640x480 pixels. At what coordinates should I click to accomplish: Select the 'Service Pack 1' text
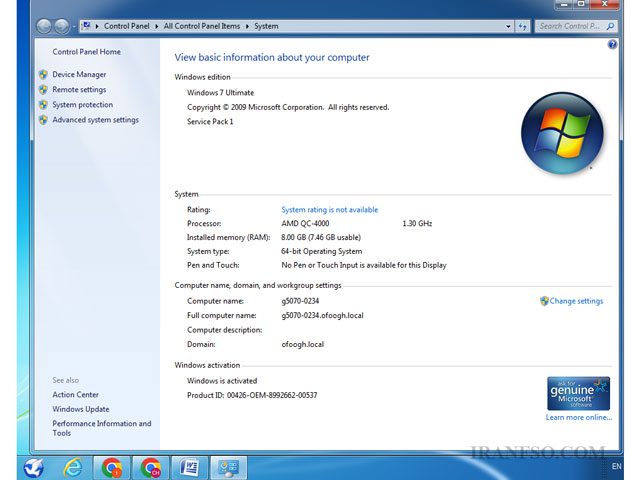pos(210,122)
